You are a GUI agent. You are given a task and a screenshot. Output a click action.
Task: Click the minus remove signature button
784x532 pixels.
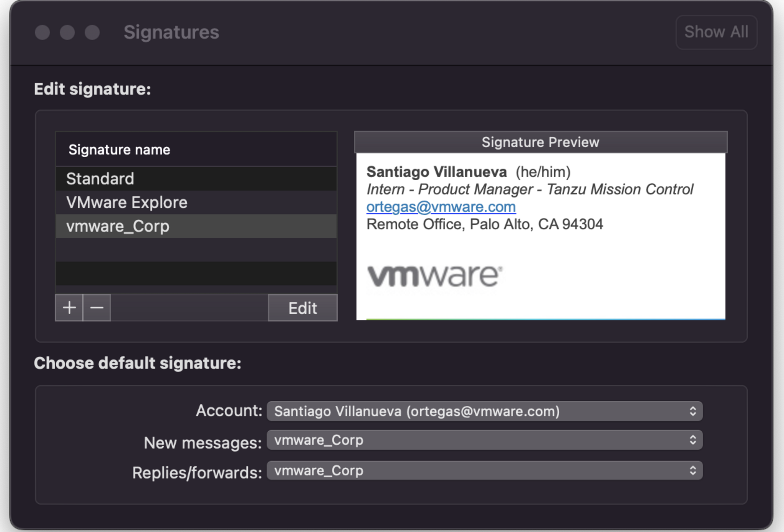97,308
